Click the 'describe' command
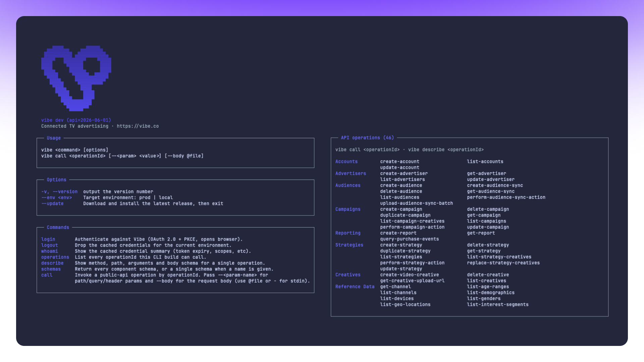 click(52, 263)
